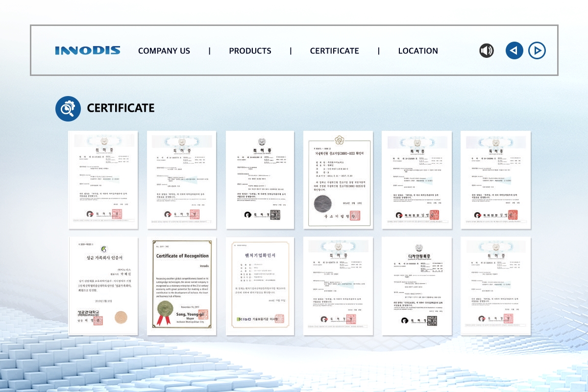The width and height of the screenshot is (588, 392).
Task: Open the last certificate in bottom row
Action: 495,286
